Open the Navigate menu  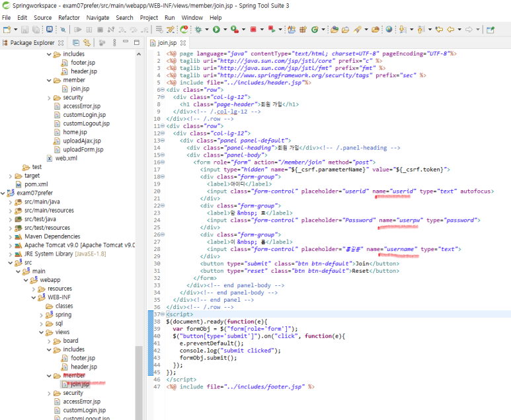click(98, 18)
